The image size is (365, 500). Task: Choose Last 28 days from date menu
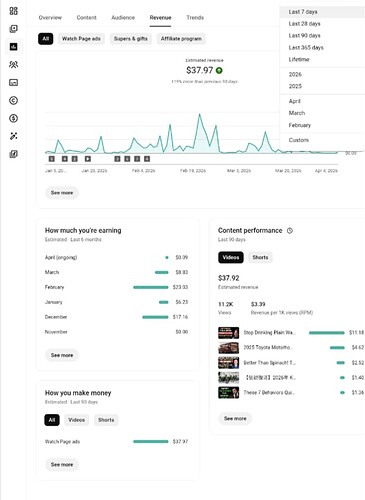click(322, 24)
